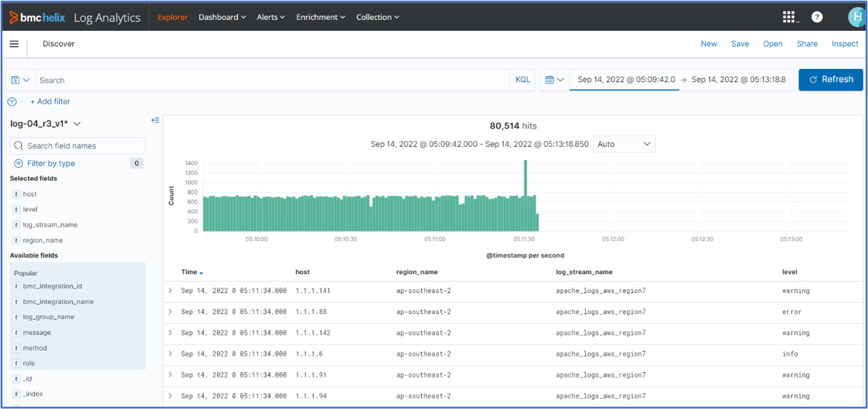Click the host column header
The height and width of the screenshot is (409, 868).
(302, 272)
